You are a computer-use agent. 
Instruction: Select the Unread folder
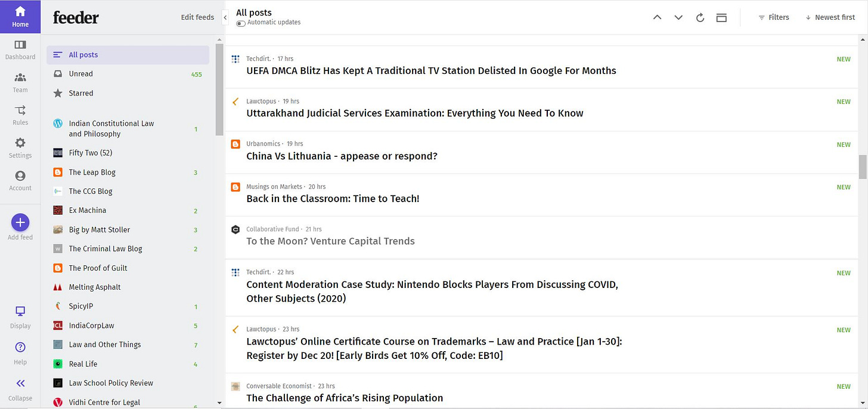(128, 74)
